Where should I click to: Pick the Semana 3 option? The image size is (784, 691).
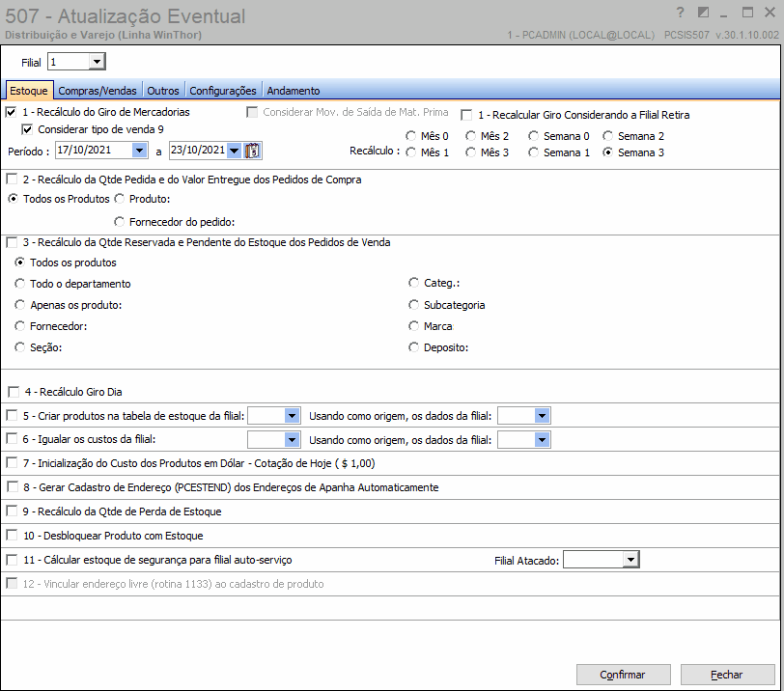click(607, 152)
